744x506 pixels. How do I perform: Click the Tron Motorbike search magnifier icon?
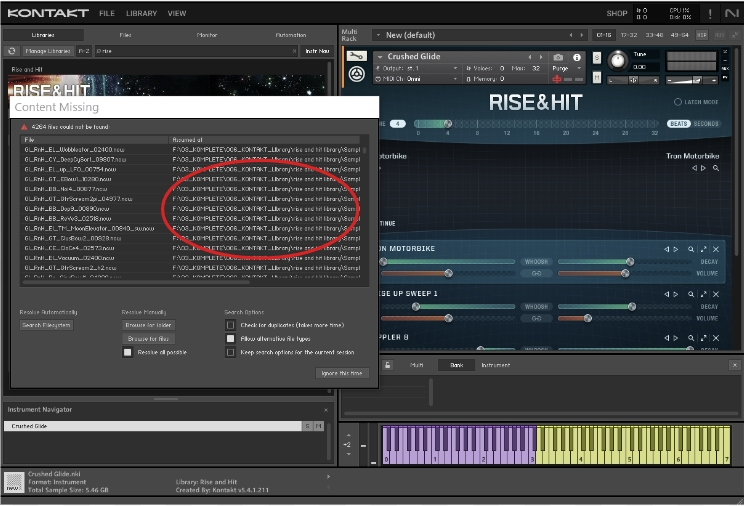pyautogui.click(x=716, y=168)
